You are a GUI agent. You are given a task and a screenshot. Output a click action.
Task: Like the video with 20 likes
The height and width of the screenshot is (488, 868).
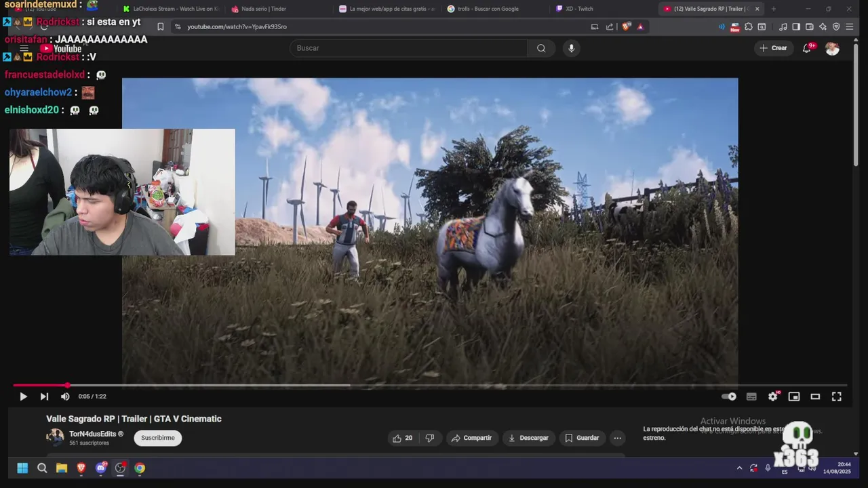(x=402, y=438)
